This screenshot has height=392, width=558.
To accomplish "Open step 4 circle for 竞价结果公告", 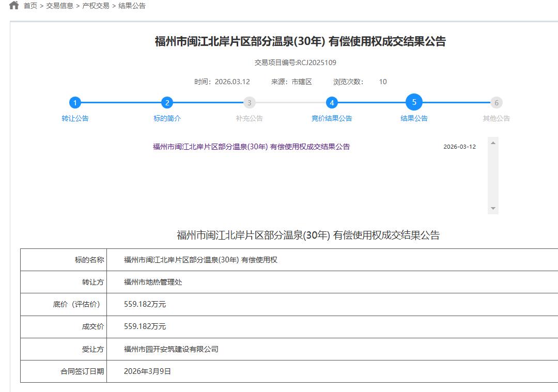I will click(332, 103).
